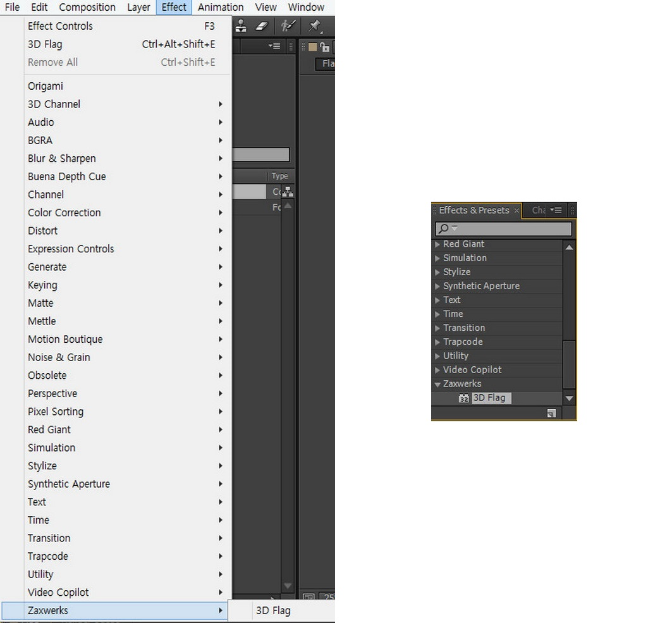Expand Stylize category in Effects panel

click(437, 272)
